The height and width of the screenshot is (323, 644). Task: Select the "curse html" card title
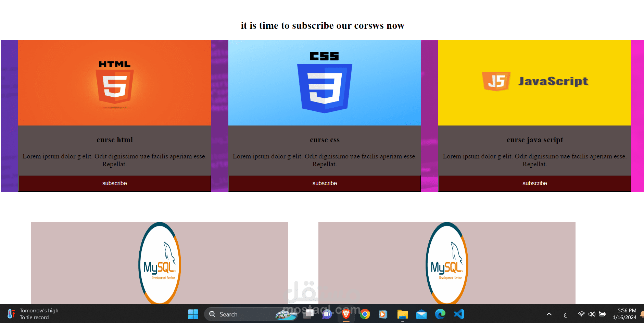coord(115,140)
